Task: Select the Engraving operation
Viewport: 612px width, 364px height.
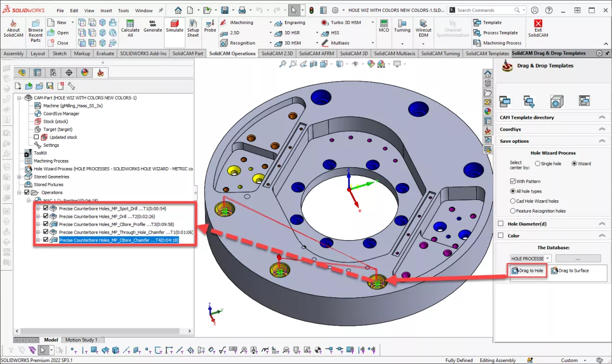Action: point(290,22)
